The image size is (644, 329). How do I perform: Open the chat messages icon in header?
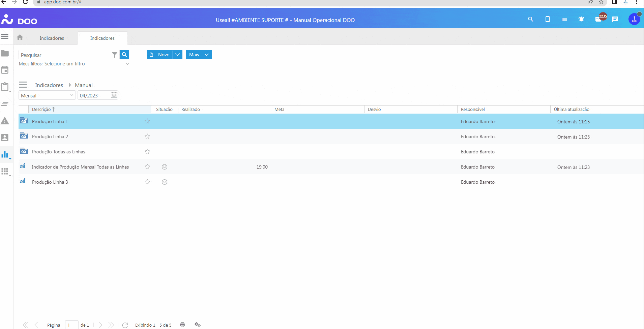pyautogui.click(x=615, y=20)
